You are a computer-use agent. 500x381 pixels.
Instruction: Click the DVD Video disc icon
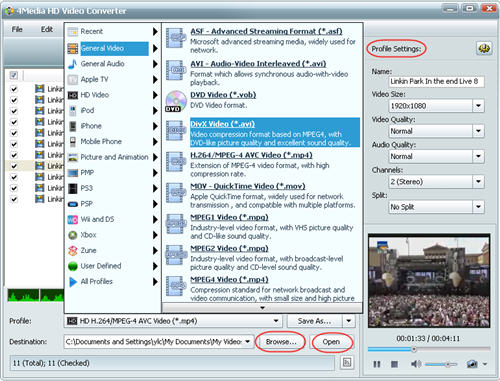pyautogui.click(x=176, y=101)
